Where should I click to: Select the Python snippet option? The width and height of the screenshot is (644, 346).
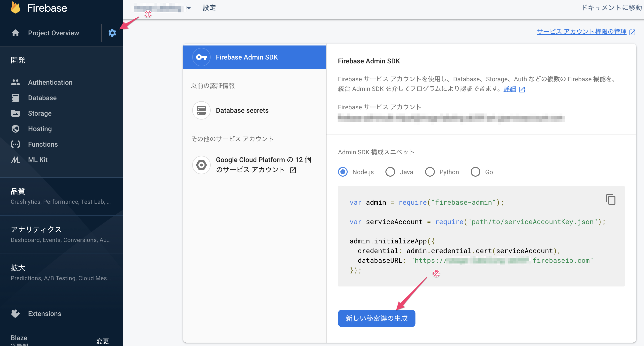[x=430, y=172]
